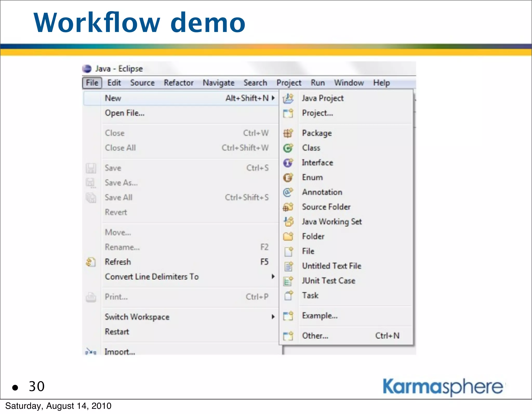Click the Java Project icon in New submenu
Viewport: 532px width, 414px height.
pos(288,98)
